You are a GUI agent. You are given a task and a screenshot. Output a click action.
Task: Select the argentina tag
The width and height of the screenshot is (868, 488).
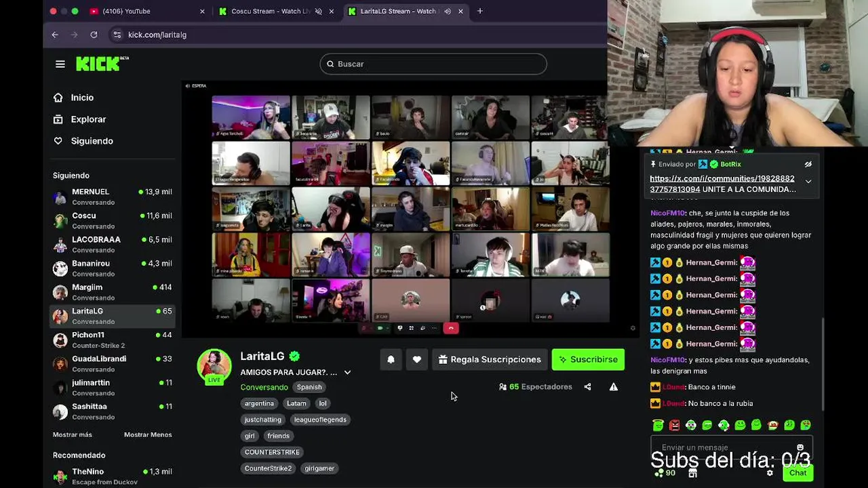(259, 403)
